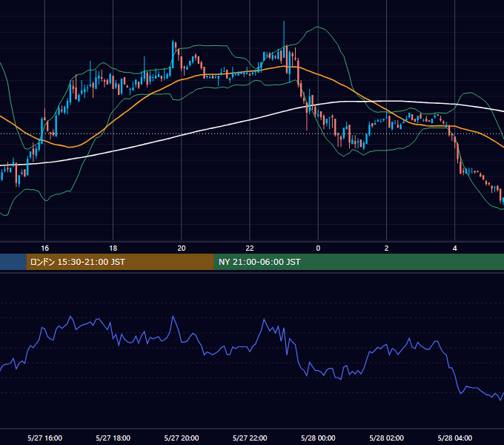Viewport: 504px width, 445px height.
Task: Click the '0' hour label on price chart axis
Action: tap(318, 248)
